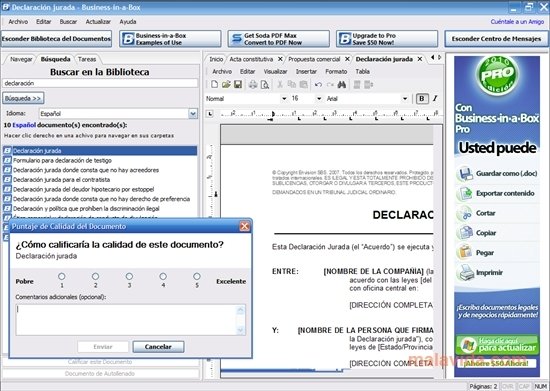Select quality rating 1 radio button
The image size is (550, 391).
(x=62, y=276)
